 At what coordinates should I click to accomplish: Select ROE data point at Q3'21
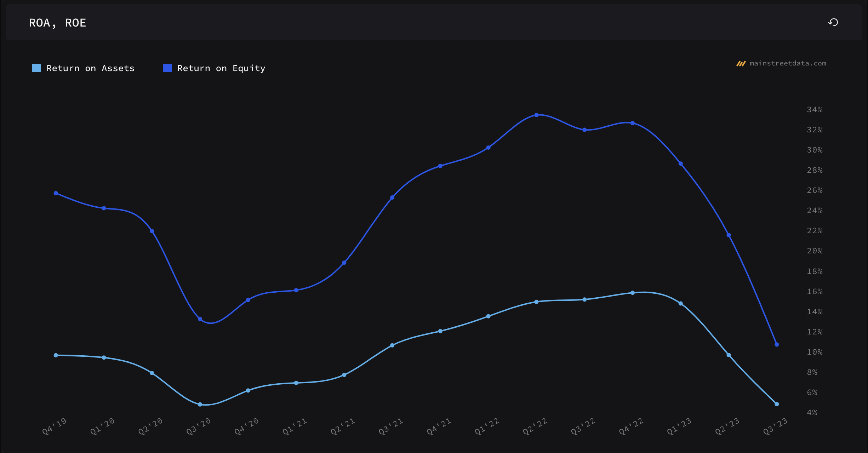click(392, 197)
